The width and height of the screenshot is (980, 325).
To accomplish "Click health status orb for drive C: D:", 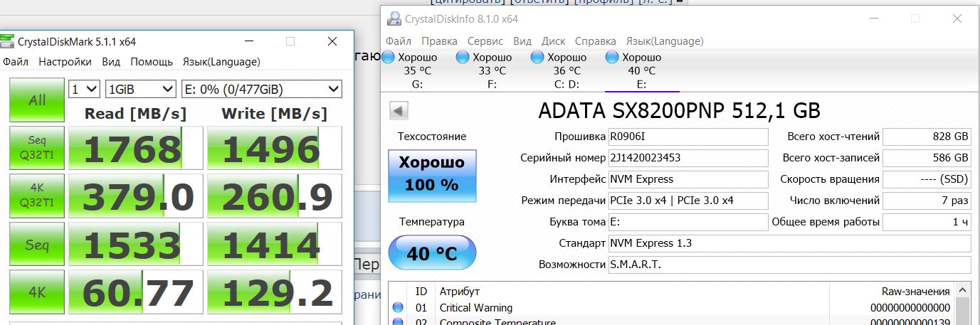I will 537,58.
